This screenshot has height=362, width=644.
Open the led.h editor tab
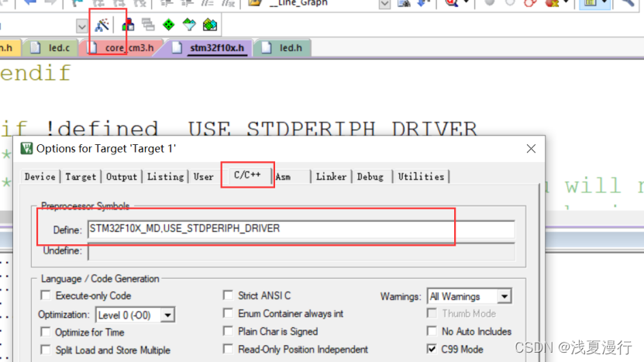284,48
